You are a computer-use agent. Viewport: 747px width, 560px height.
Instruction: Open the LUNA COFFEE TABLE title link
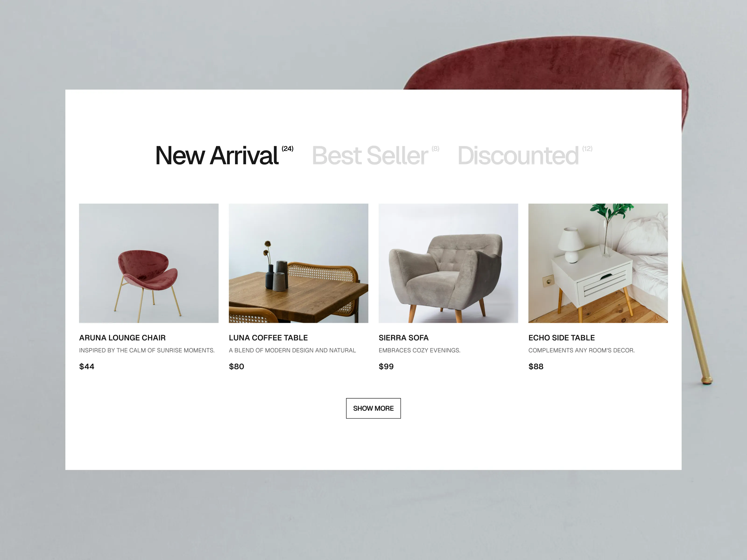pos(268,338)
